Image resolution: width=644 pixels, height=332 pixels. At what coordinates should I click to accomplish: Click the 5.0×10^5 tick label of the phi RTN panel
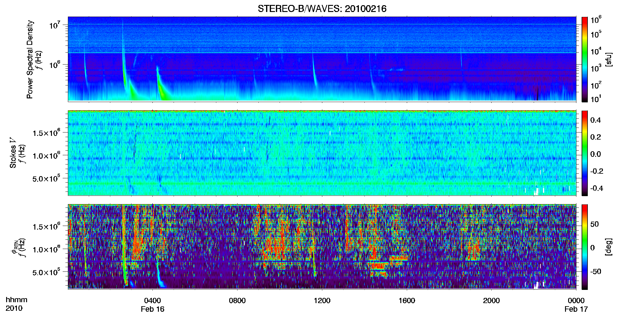(46, 272)
